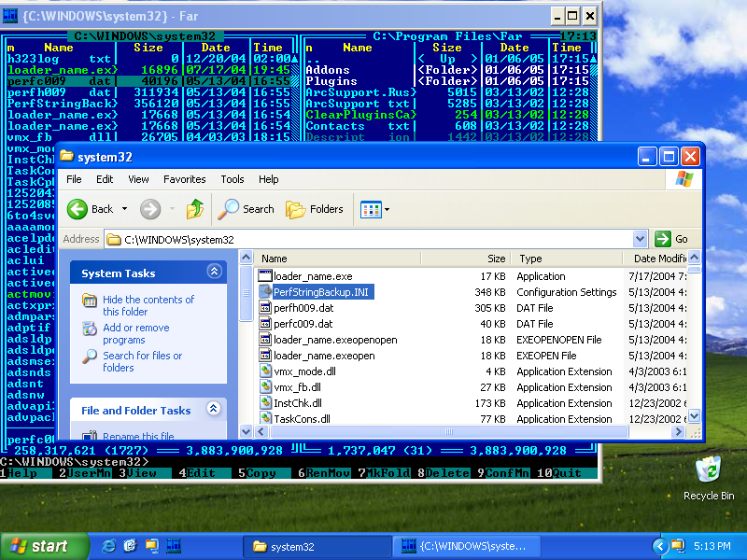Open the Back button history dropdown
The height and width of the screenshot is (560, 747).
click(124, 209)
